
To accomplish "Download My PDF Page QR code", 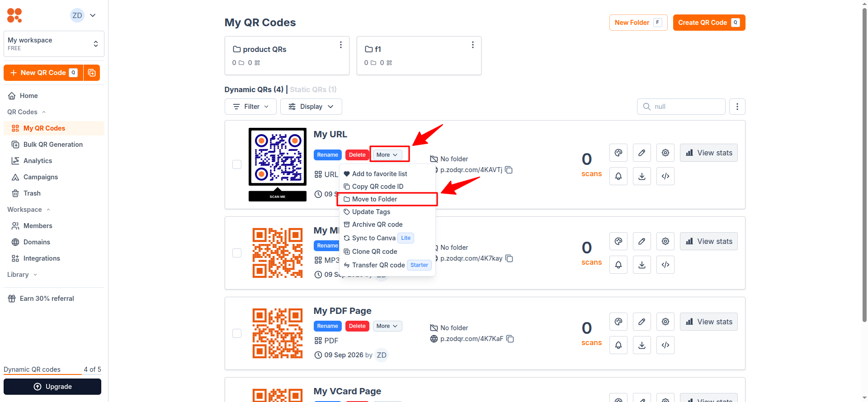I will [x=642, y=345].
